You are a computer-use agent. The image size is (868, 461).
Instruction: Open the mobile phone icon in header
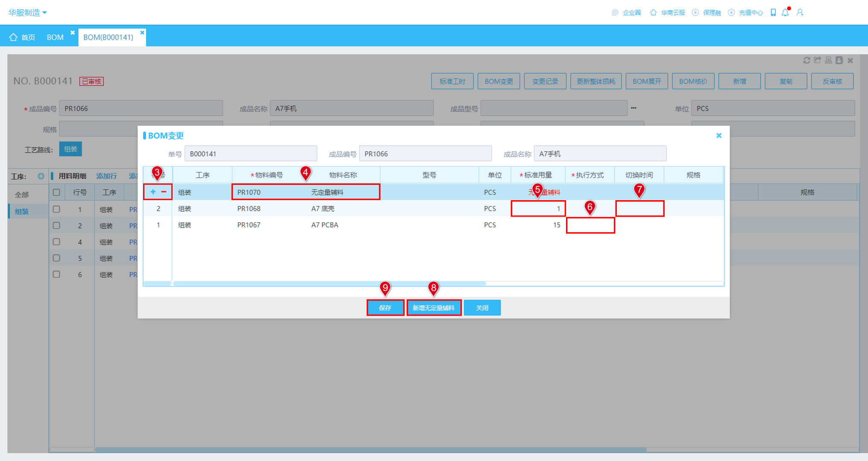pyautogui.click(x=773, y=12)
